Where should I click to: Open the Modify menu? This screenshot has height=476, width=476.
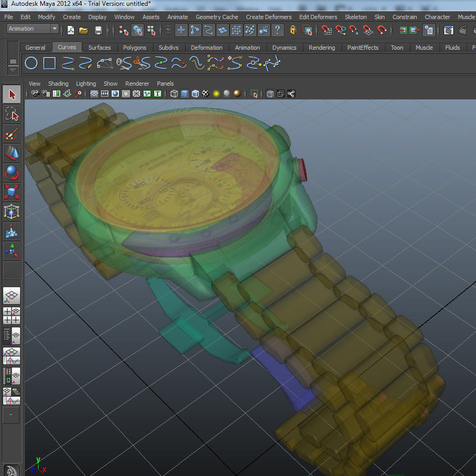click(x=47, y=17)
